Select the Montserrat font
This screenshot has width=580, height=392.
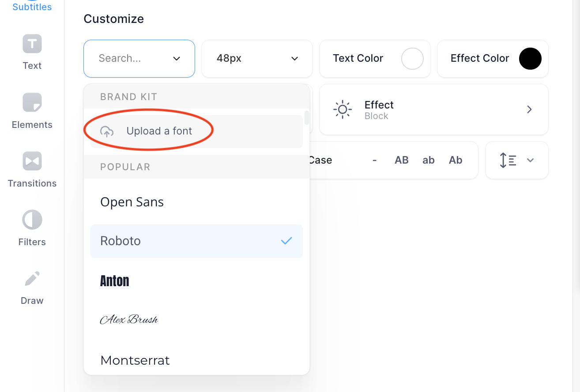coord(135,360)
